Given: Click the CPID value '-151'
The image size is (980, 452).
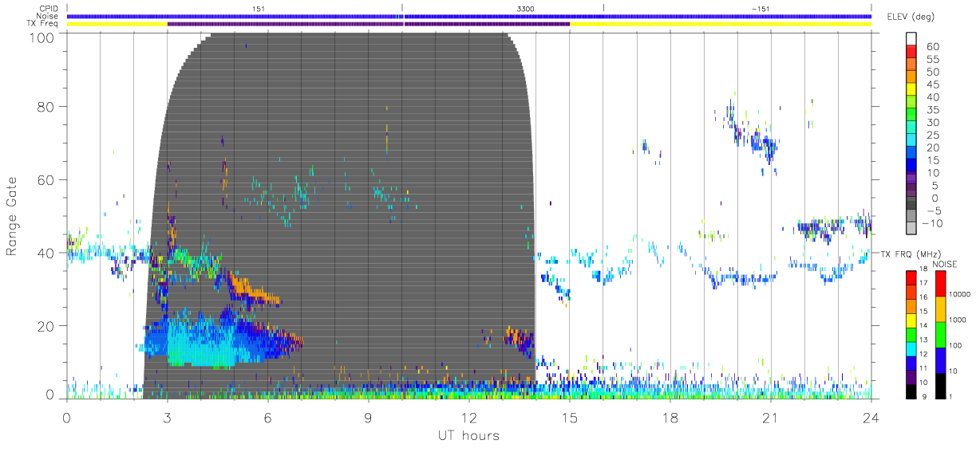Looking at the screenshot, I should pyautogui.click(x=761, y=8).
